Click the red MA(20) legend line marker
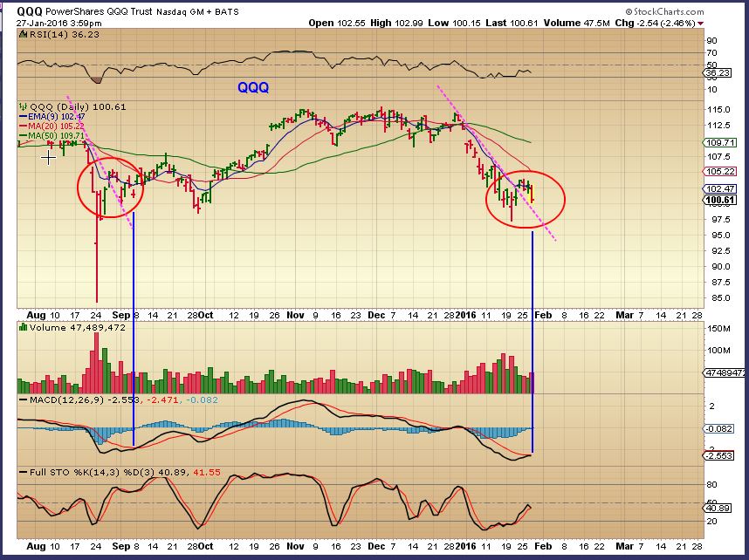Image resolution: width=749 pixels, height=560 pixels. click(x=23, y=126)
